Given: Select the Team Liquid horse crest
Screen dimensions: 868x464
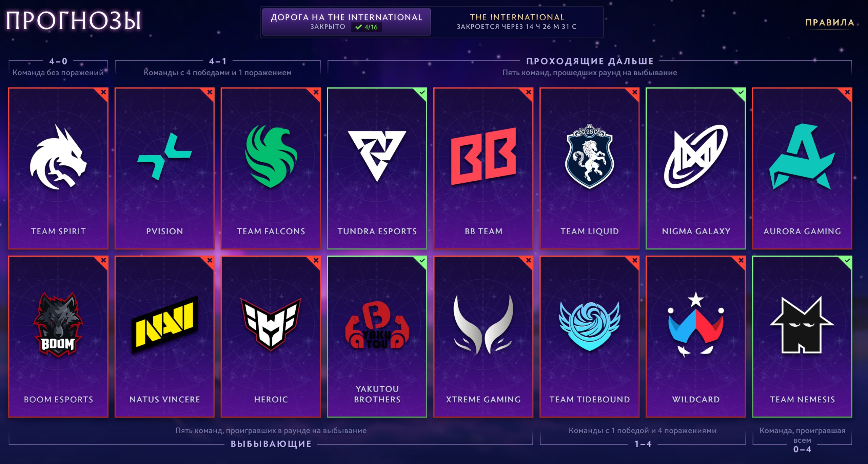Looking at the screenshot, I should 590,156.
